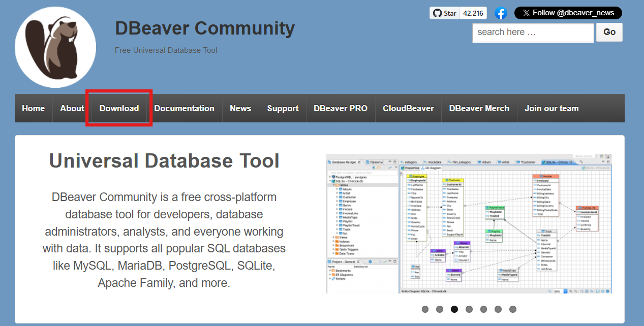
Task: Open the Join our team menu item
Action: pyautogui.click(x=551, y=108)
